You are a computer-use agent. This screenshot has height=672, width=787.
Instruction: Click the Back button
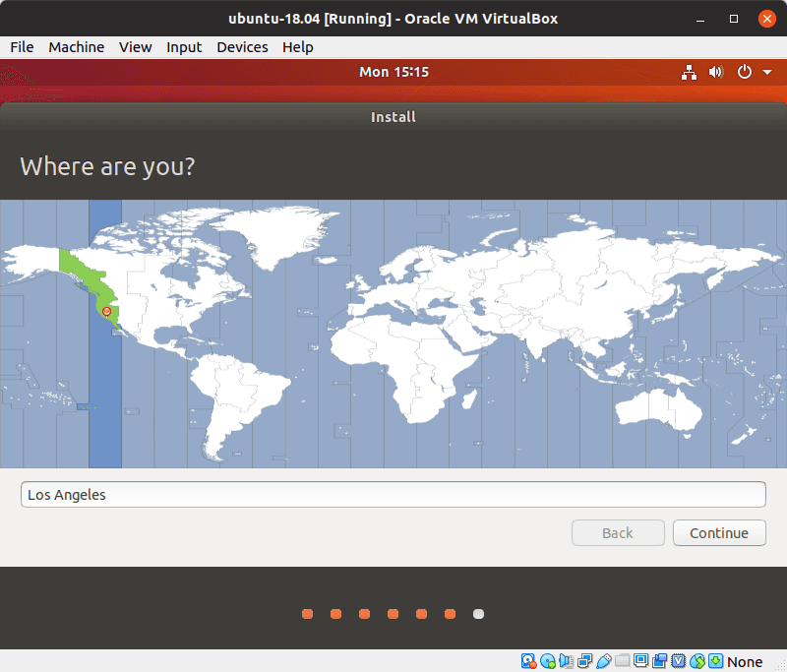pyautogui.click(x=618, y=532)
